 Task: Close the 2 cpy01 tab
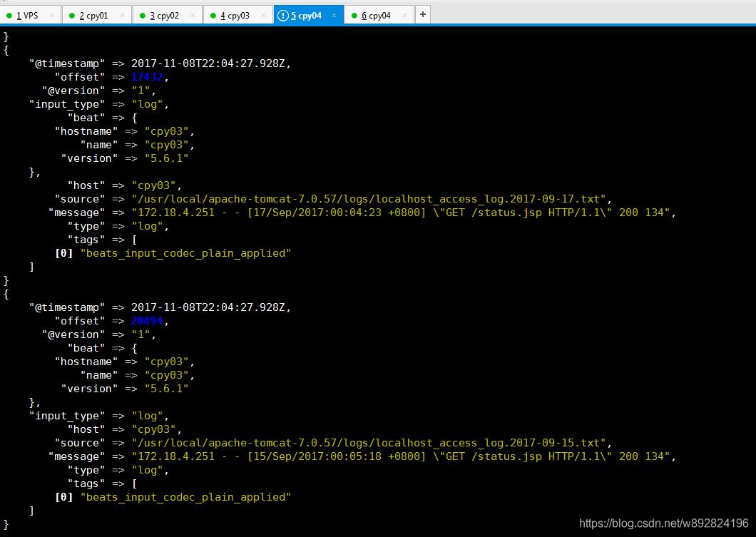click(x=122, y=16)
